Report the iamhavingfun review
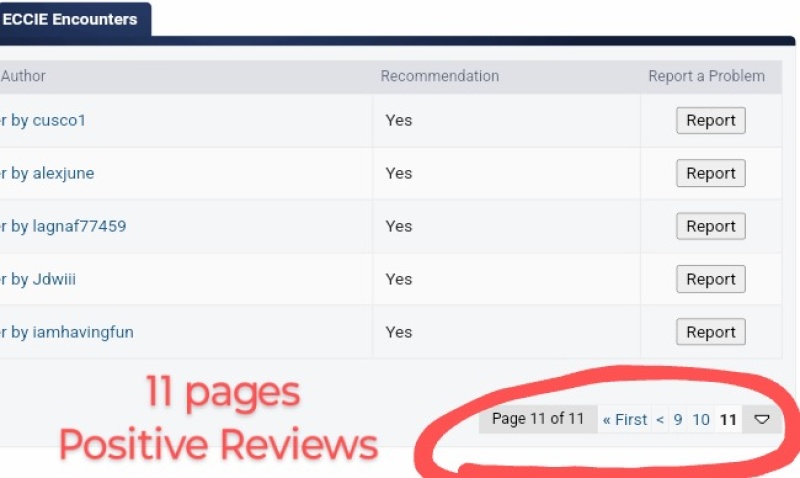The width and height of the screenshot is (800, 478). (x=711, y=332)
